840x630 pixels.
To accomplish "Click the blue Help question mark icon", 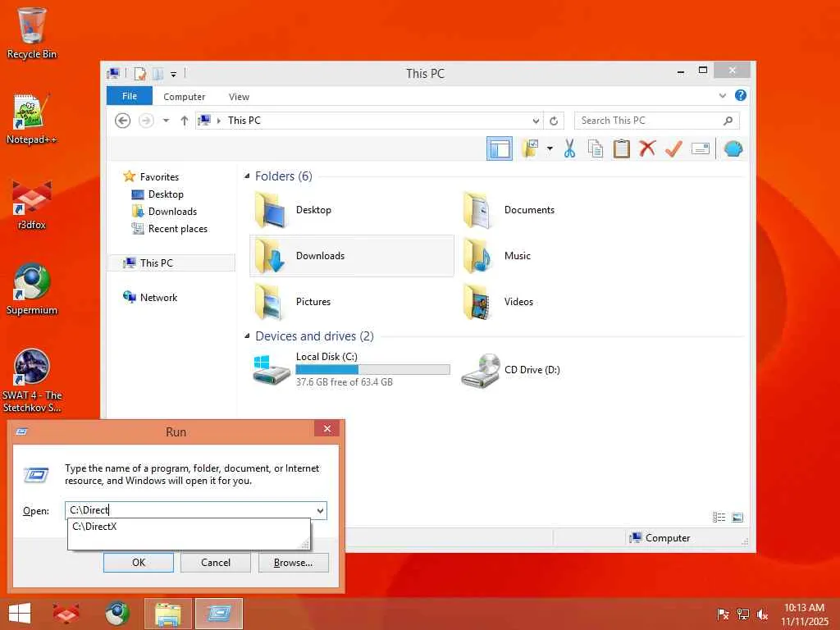I will pyautogui.click(x=741, y=95).
